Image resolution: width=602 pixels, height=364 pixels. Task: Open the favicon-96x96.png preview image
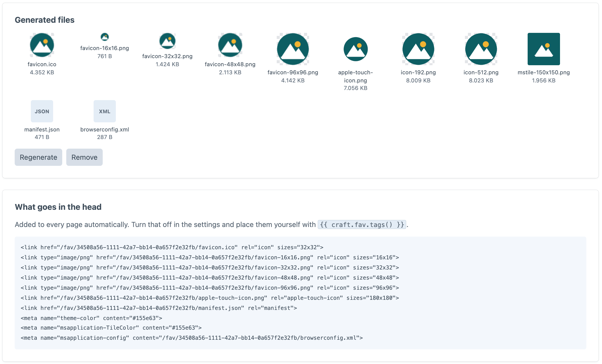[x=293, y=49]
